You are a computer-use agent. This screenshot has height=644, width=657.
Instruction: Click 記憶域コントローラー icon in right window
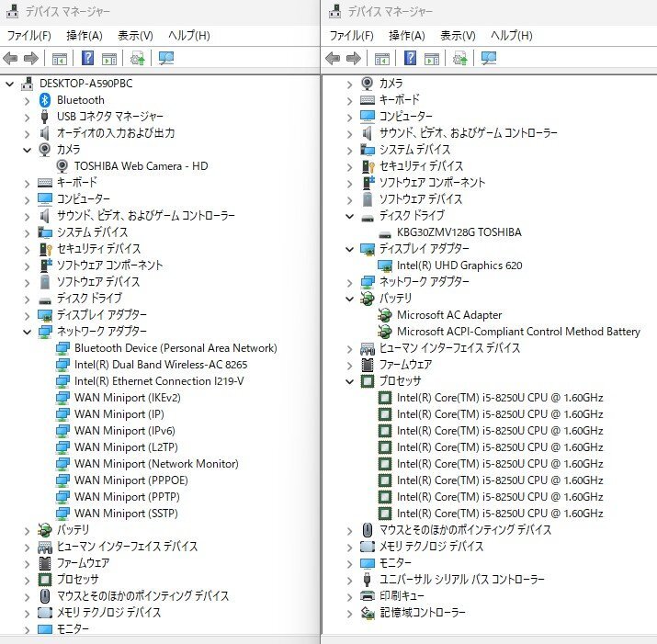pyautogui.click(x=368, y=613)
